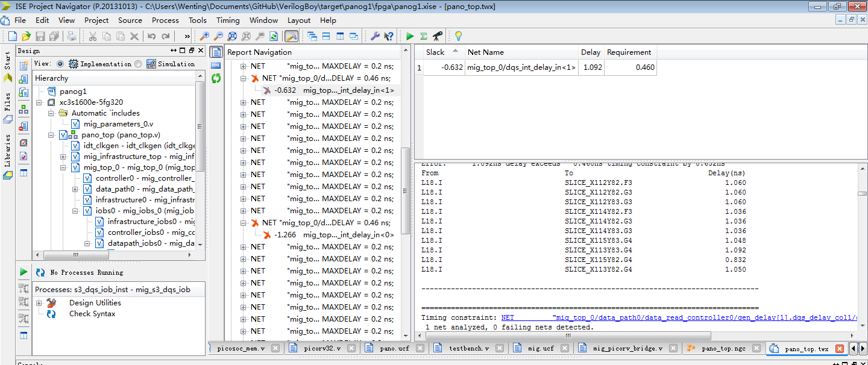Select the Implementation view radio button
Viewport: 868px width, 365px height.
point(60,64)
